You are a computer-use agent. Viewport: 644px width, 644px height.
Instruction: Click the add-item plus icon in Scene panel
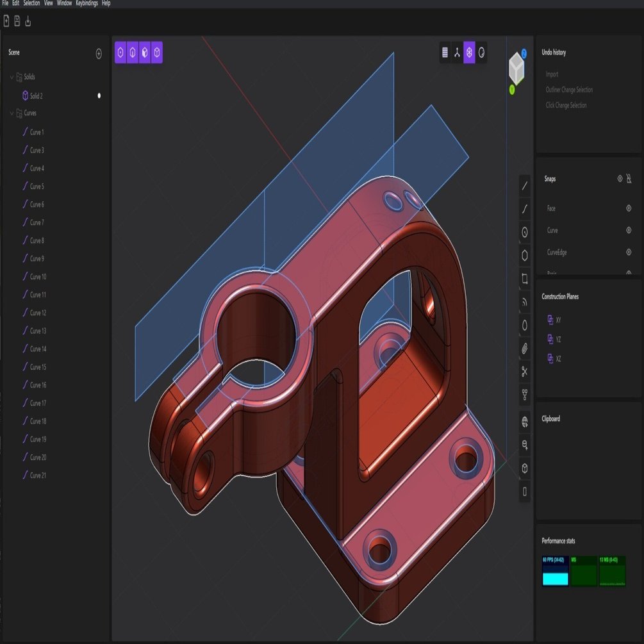99,54
